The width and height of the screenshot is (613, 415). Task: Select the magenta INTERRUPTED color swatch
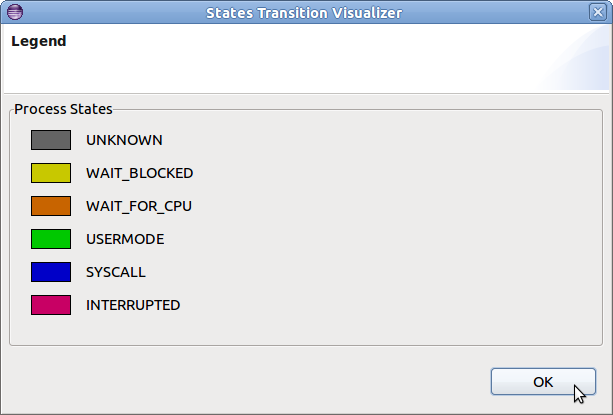[50, 305]
